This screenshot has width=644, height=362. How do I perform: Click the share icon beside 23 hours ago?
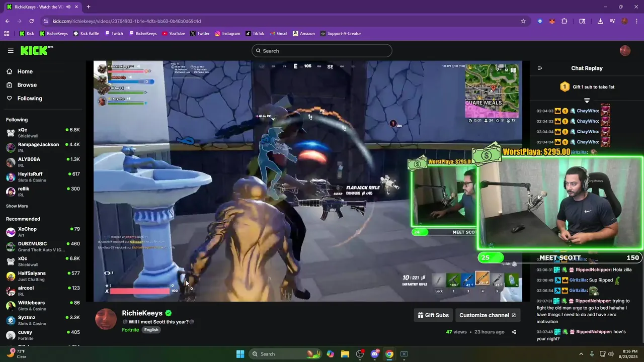[x=514, y=332]
